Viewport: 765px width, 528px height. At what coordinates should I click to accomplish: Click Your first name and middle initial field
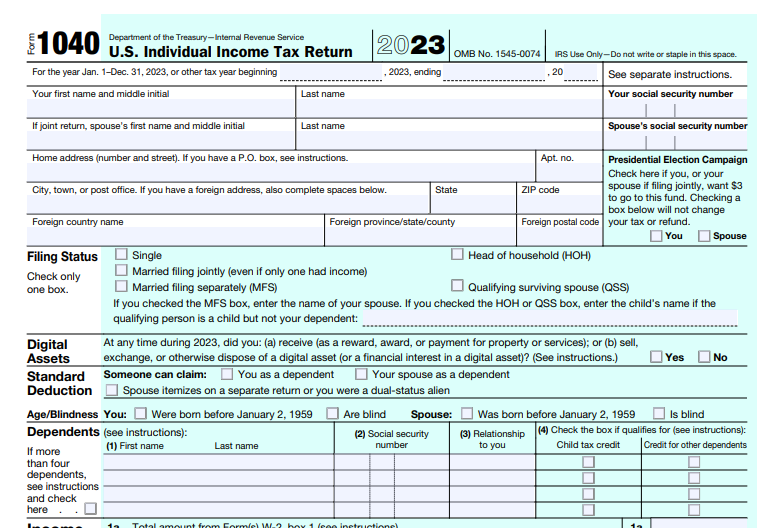161,108
